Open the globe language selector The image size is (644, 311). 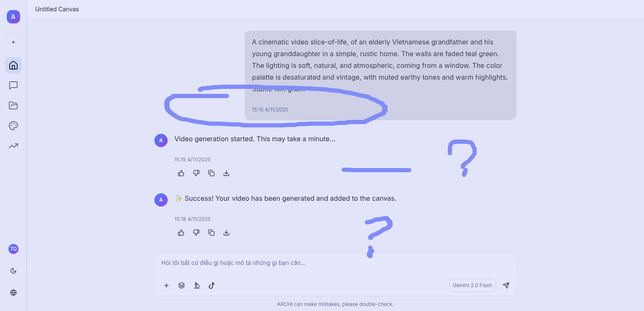pyautogui.click(x=13, y=293)
